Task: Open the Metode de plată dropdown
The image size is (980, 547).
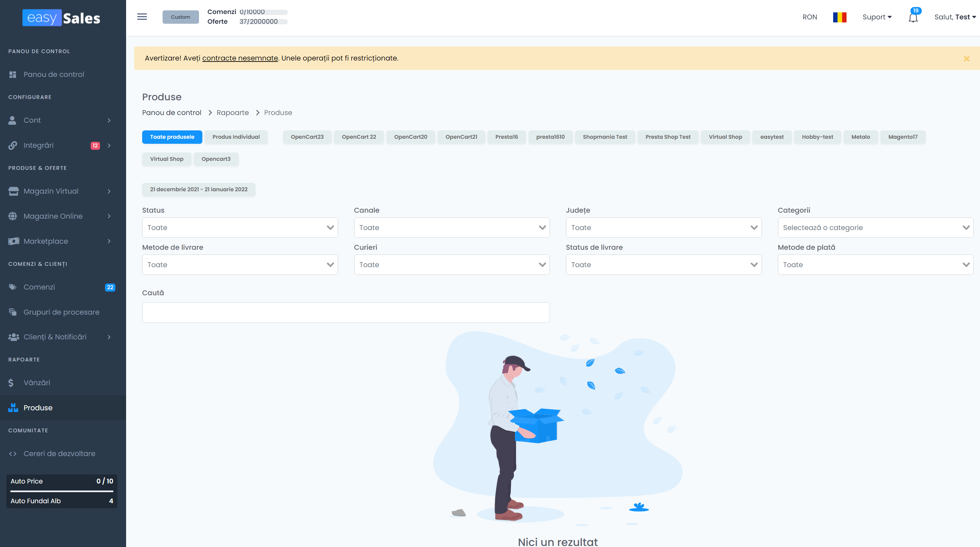Action: (x=875, y=265)
